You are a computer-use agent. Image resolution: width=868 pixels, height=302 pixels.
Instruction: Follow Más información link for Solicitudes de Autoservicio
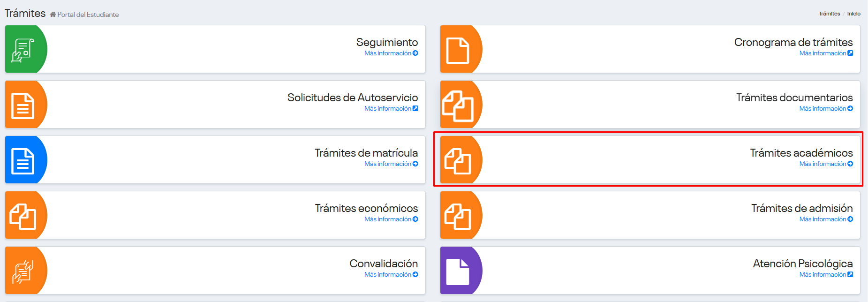(391, 109)
